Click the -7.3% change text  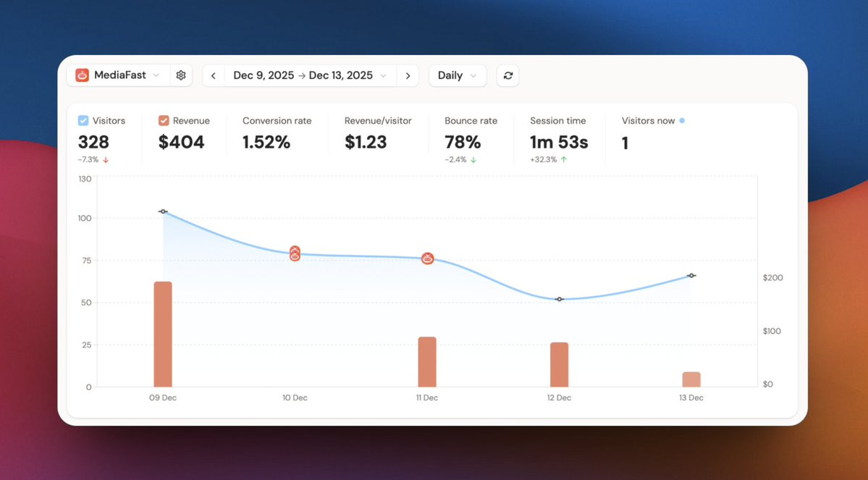[88, 160]
